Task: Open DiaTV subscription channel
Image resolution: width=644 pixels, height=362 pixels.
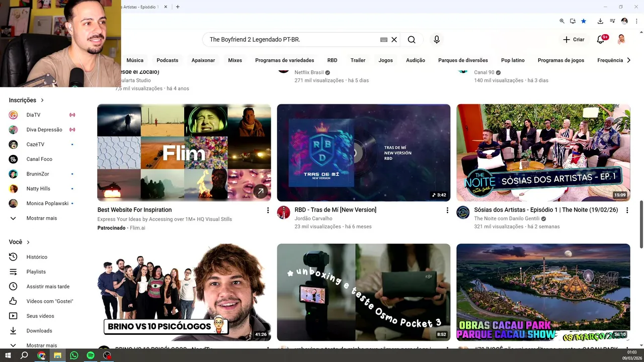Action: (42, 115)
